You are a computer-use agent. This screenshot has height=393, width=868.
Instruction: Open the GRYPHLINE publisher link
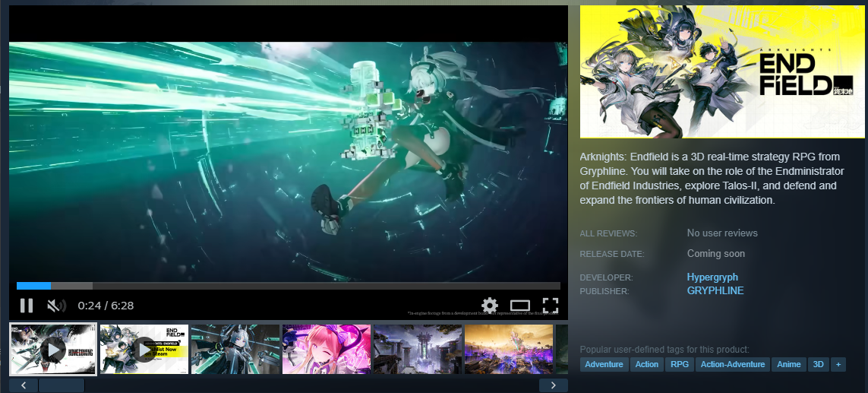[x=715, y=290]
